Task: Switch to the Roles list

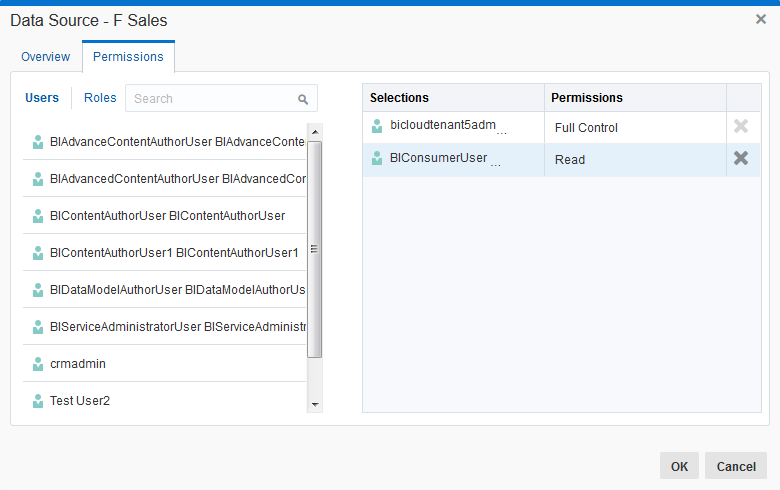Action: tap(100, 98)
